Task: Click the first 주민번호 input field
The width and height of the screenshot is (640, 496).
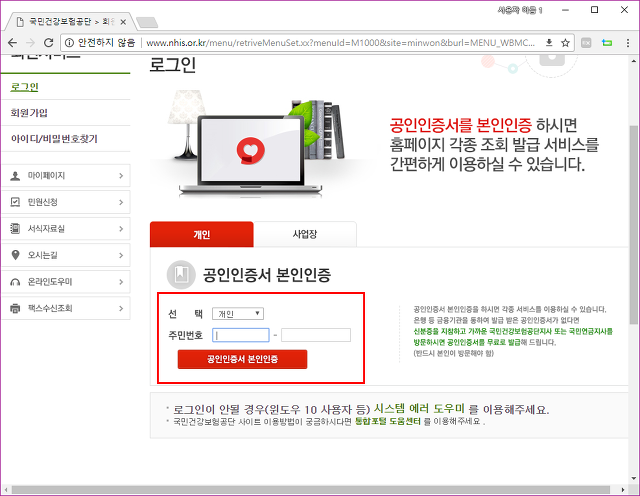Action: click(241, 335)
